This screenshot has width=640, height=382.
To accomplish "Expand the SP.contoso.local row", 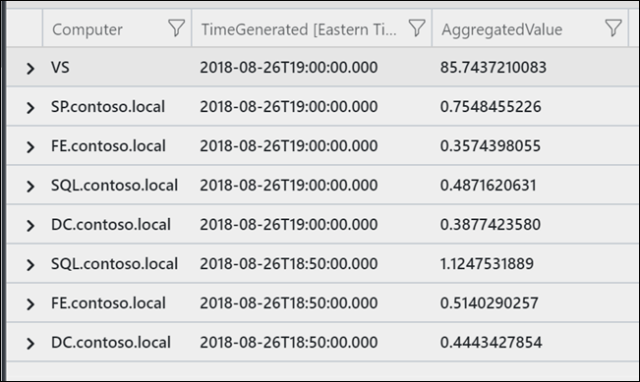I will pos(30,107).
